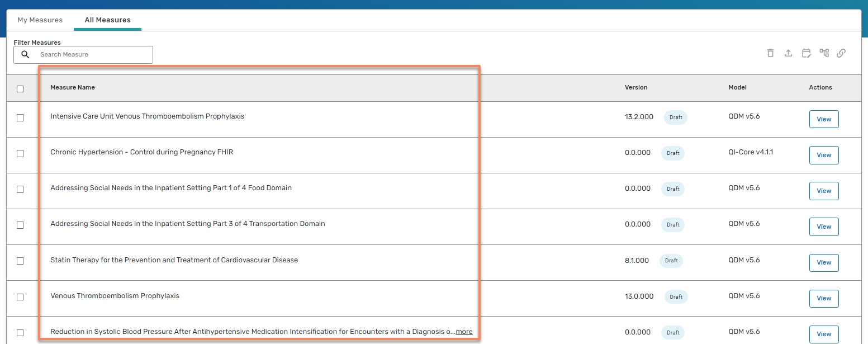Check the Intensive Care Unit Venous Thromboembolism row
The height and width of the screenshot is (344, 868).
pyautogui.click(x=20, y=117)
